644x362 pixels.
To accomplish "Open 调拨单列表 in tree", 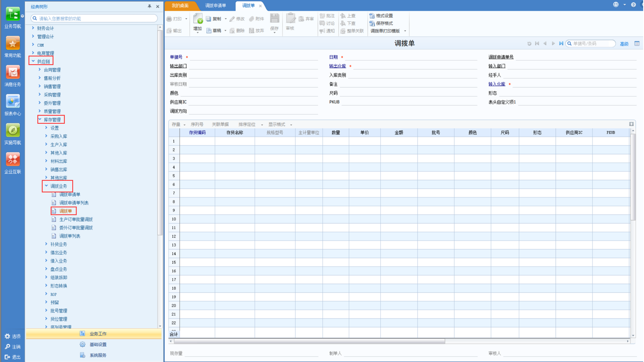I will (70, 236).
